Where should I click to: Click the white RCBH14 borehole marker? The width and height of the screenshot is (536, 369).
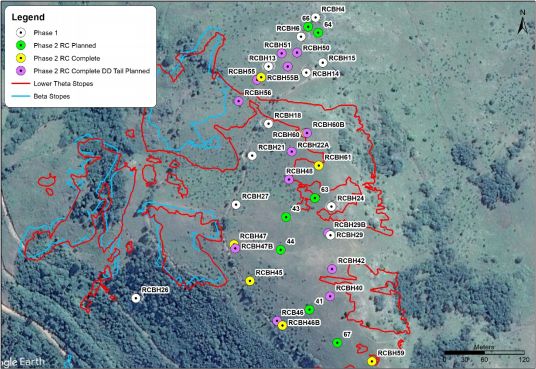(x=306, y=73)
